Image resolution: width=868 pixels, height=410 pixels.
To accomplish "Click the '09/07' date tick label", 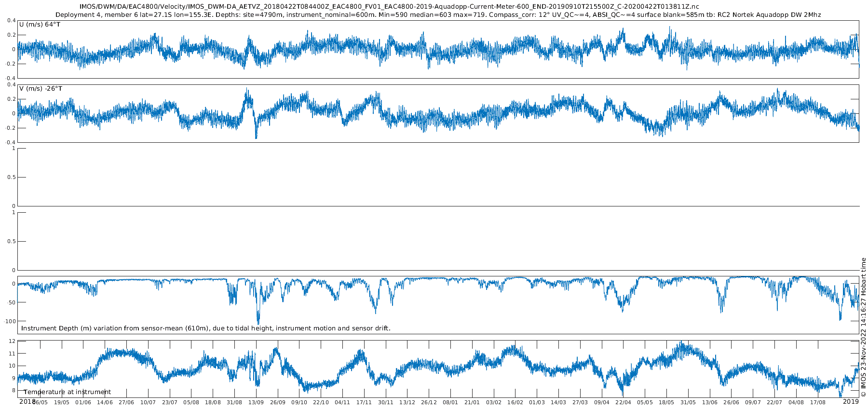I will [753, 402].
